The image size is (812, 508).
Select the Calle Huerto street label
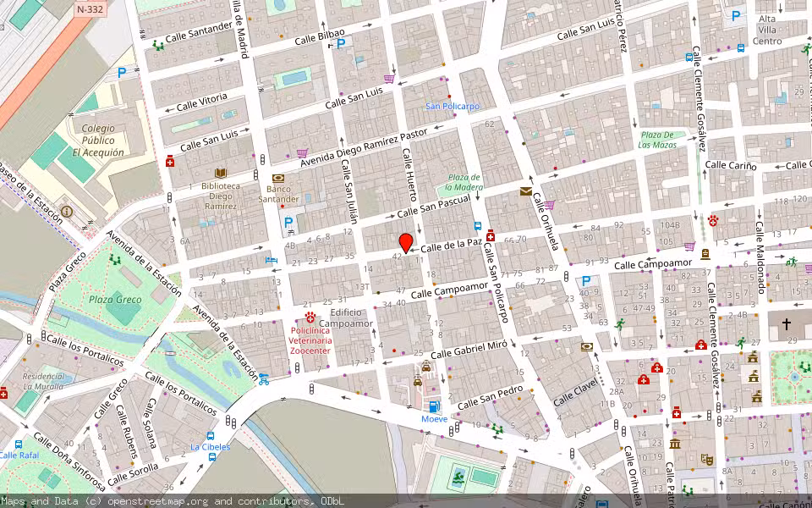[x=409, y=174]
